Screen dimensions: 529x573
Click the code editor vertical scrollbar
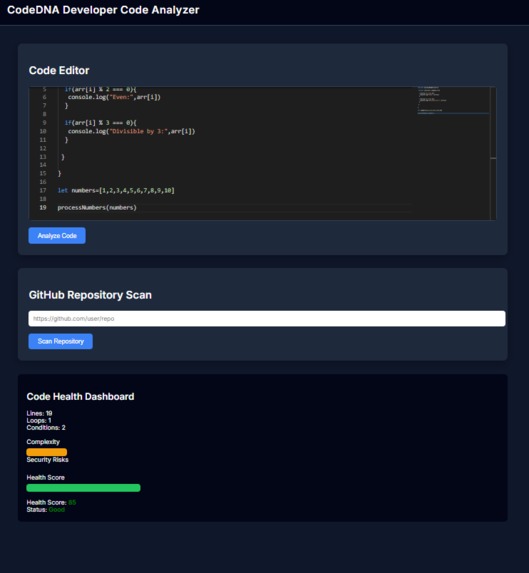pos(493,153)
